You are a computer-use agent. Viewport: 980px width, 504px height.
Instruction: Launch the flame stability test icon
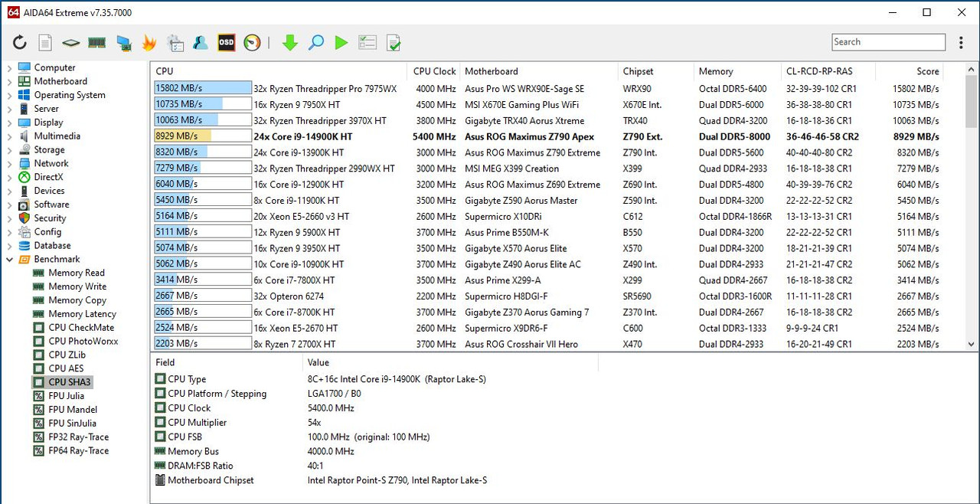click(149, 43)
